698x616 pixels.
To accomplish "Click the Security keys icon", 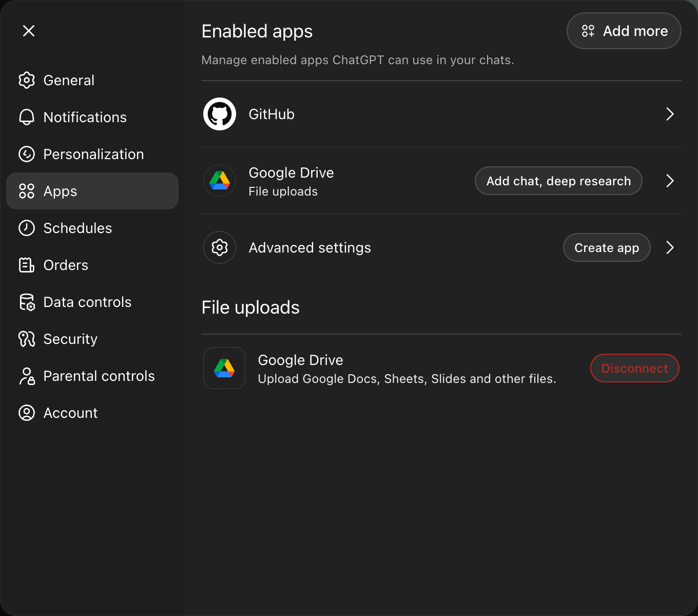I will click(26, 339).
